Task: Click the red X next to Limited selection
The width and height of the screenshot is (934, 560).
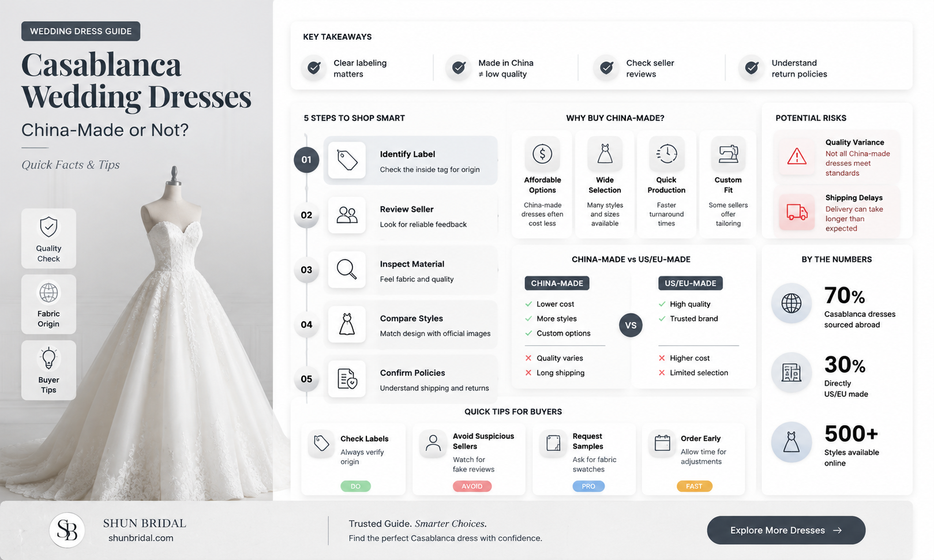Action: coord(662,373)
